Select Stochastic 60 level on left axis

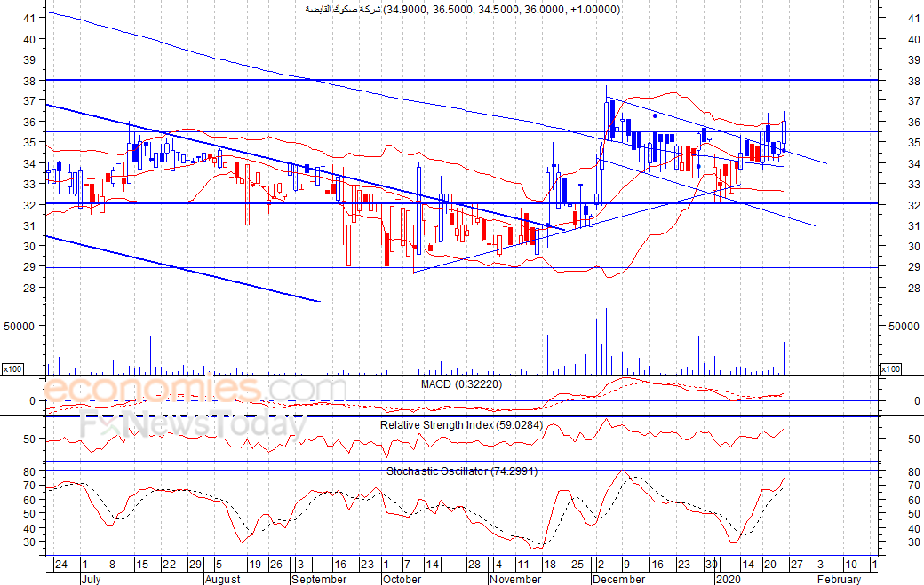[29, 500]
